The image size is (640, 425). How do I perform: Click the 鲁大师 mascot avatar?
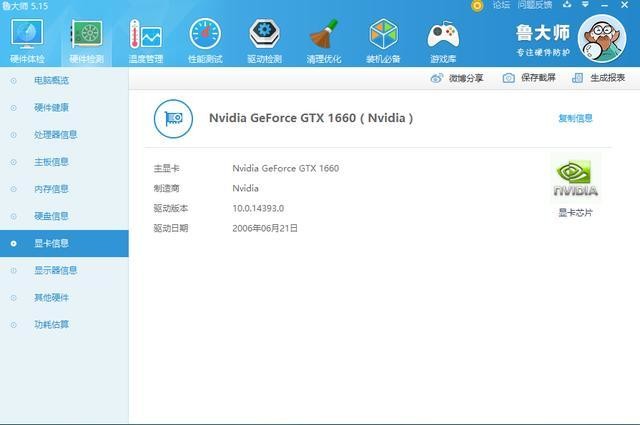(x=602, y=38)
